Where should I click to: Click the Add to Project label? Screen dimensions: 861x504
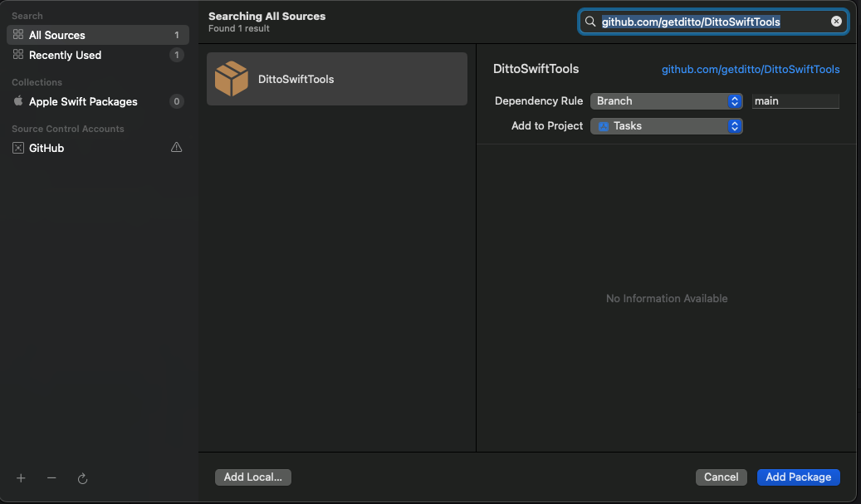point(547,125)
